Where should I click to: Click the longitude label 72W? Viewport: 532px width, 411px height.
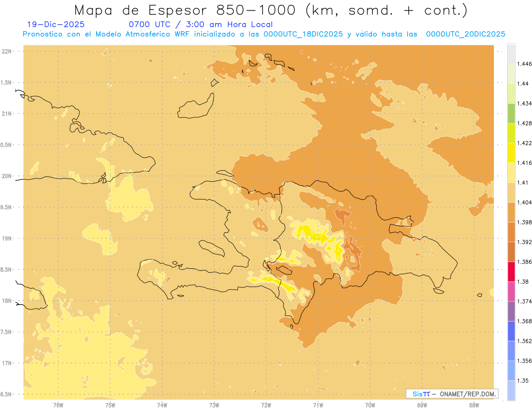266,405
